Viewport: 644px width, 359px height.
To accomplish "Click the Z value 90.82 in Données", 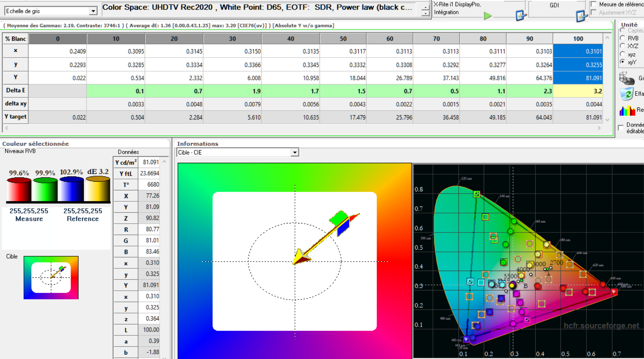I will [149, 218].
